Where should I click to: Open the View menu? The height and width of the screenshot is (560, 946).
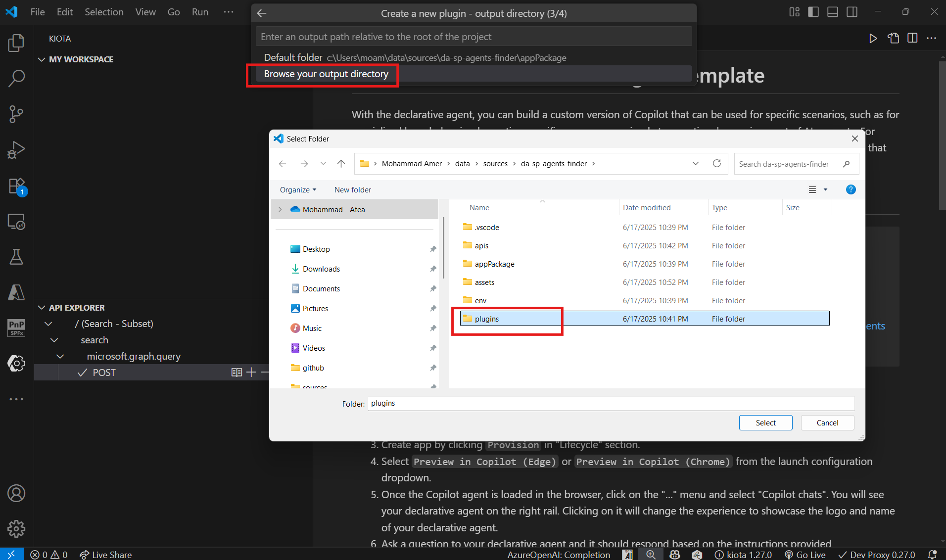pos(145,12)
